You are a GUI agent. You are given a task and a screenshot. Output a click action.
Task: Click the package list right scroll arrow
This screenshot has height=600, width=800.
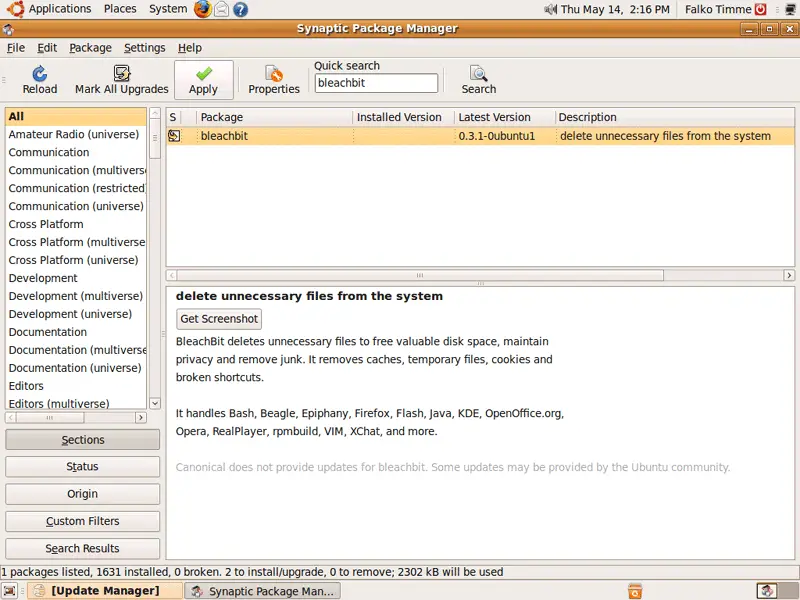pos(789,276)
